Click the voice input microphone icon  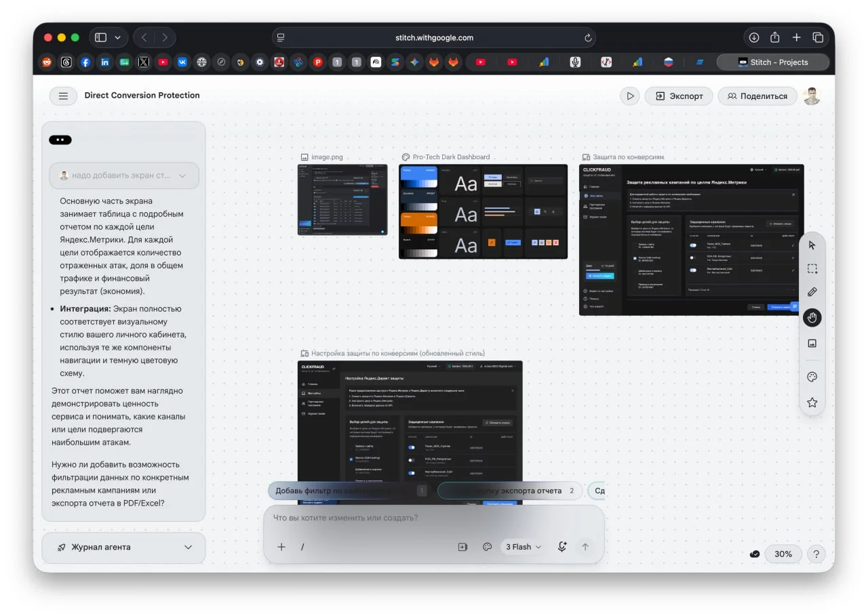561,547
